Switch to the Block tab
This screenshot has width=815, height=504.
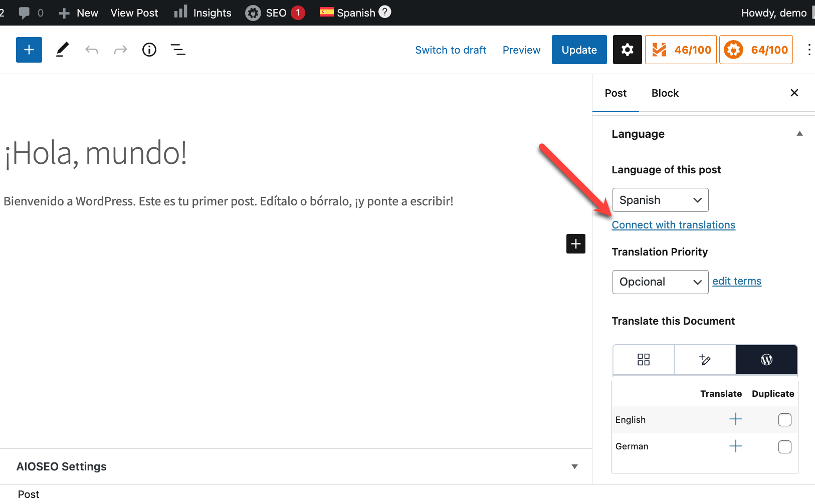point(665,93)
